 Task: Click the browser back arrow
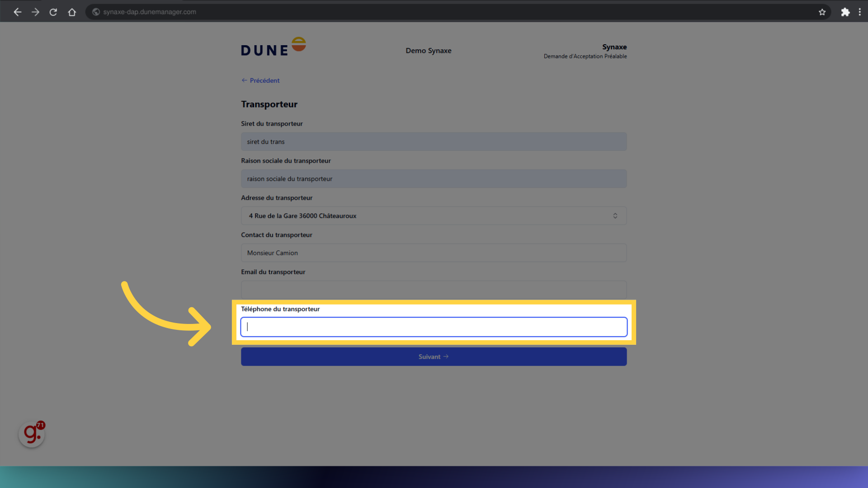coord(18,12)
